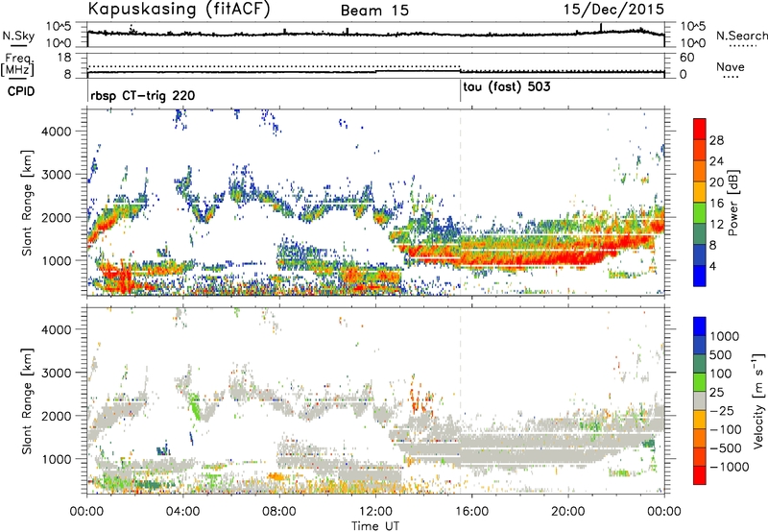Click the 'Freq. [MHz]' axis label

(17, 64)
